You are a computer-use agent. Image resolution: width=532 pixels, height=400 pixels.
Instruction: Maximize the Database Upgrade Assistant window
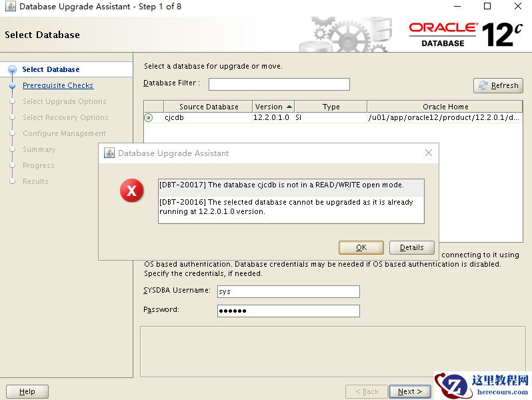(x=487, y=6)
